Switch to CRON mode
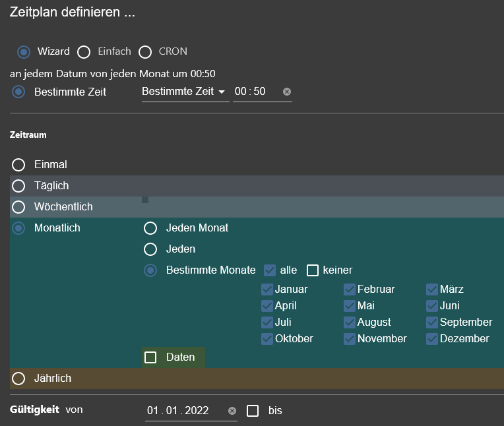 tap(145, 51)
